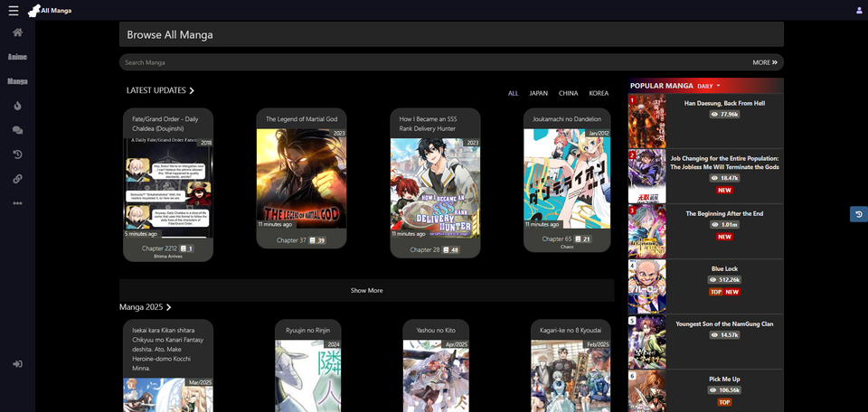Image resolution: width=868 pixels, height=412 pixels.
Task: Open the user profile icon
Action: point(859,11)
